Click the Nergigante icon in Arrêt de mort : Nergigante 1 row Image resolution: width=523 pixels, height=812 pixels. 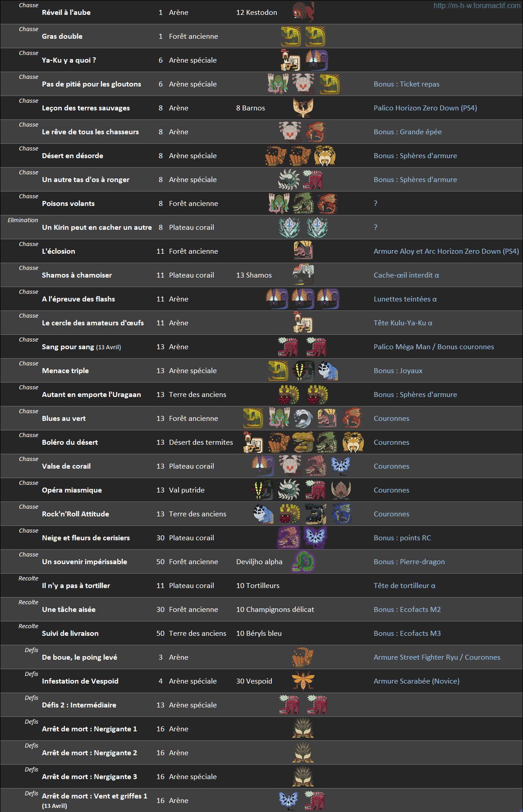303,729
